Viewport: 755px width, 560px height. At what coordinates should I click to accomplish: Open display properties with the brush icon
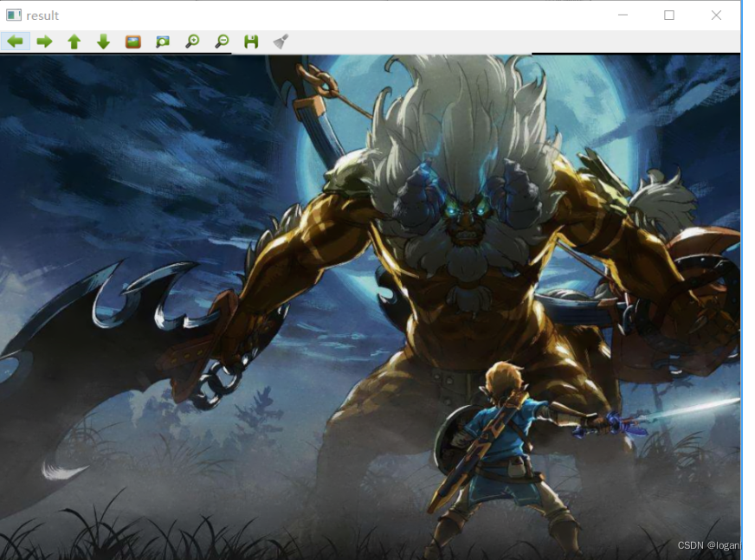click(x=281, y=42)
